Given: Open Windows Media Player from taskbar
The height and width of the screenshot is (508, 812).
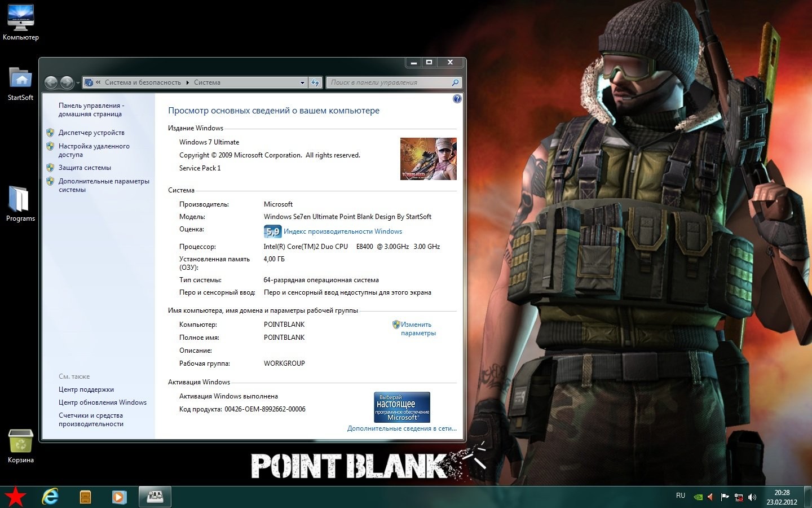Looking at the screenshot, I should 119,497.
